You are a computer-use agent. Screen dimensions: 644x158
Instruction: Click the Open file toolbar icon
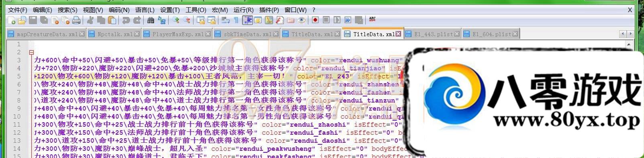coord(22,20)
